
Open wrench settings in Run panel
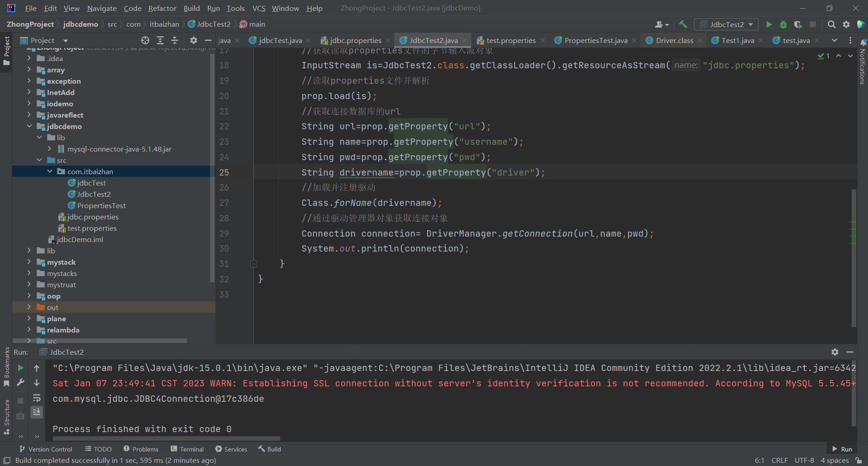point(20,383)
